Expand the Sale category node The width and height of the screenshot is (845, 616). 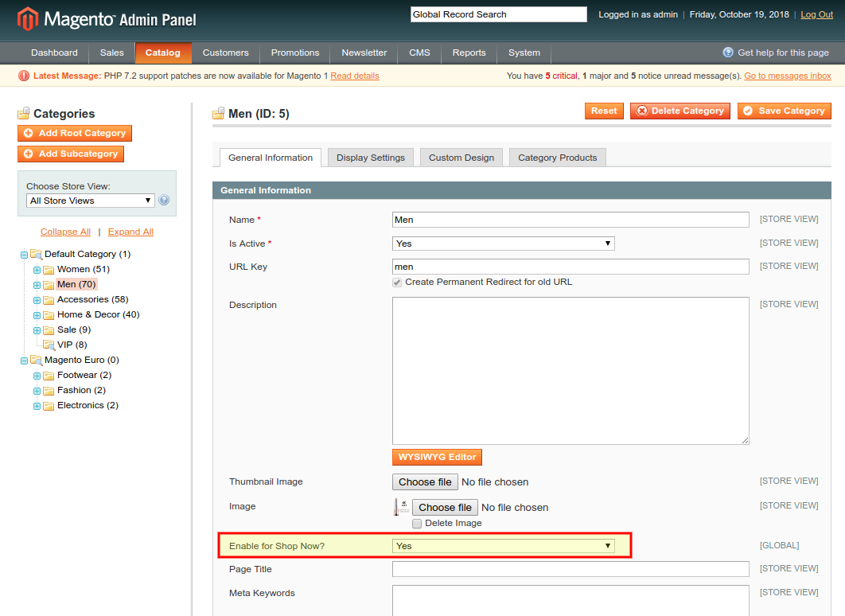37,329
